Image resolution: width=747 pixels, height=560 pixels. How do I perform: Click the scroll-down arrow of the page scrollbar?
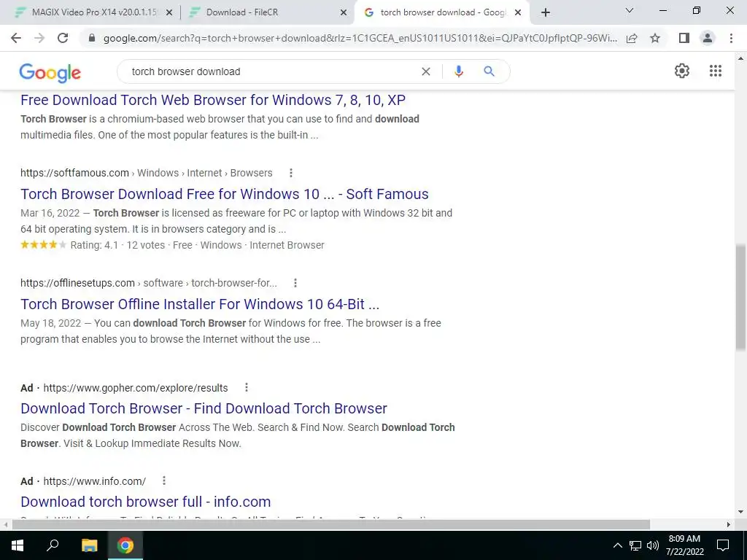pos(740,513)
